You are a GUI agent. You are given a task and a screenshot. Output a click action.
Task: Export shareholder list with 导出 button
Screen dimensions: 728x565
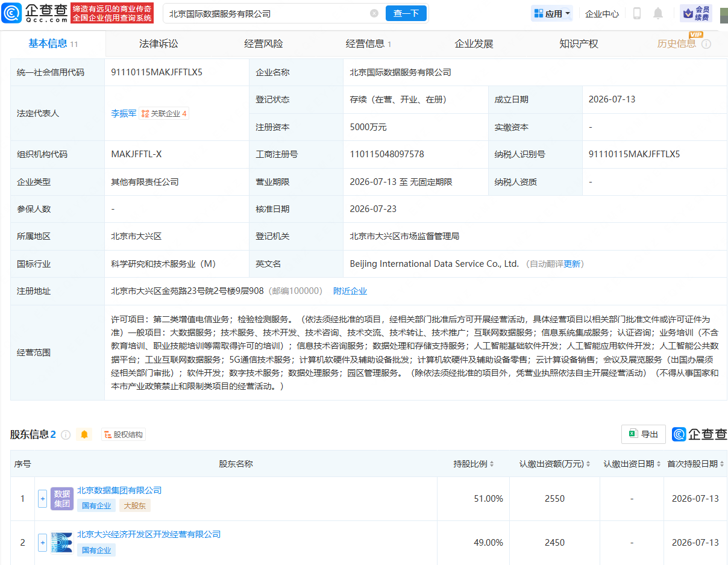644,434
